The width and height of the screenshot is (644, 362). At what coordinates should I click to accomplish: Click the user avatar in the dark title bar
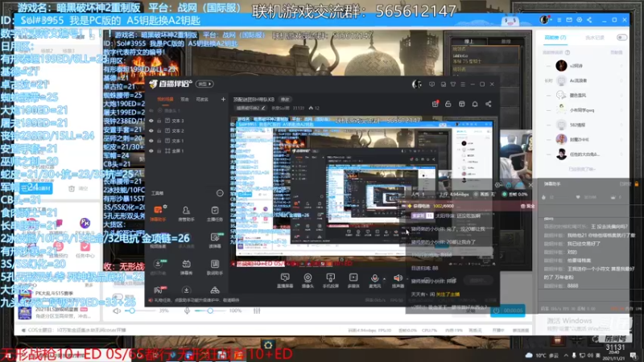coord(416,84)
